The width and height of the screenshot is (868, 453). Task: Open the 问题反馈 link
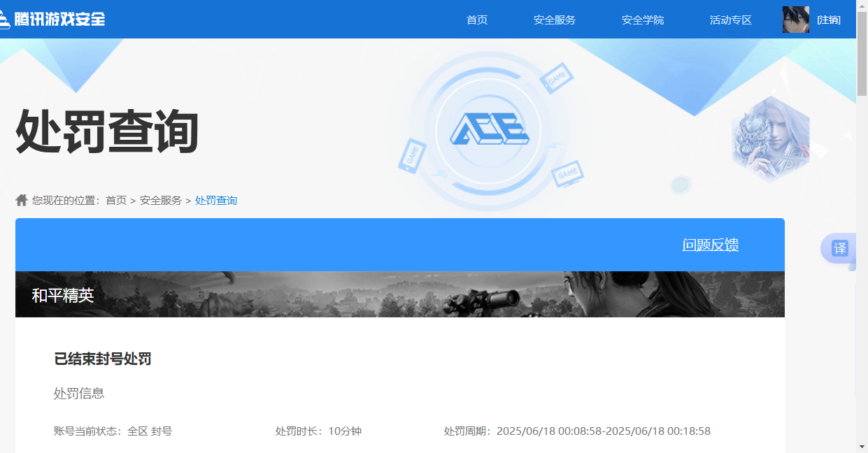(711, 245)
